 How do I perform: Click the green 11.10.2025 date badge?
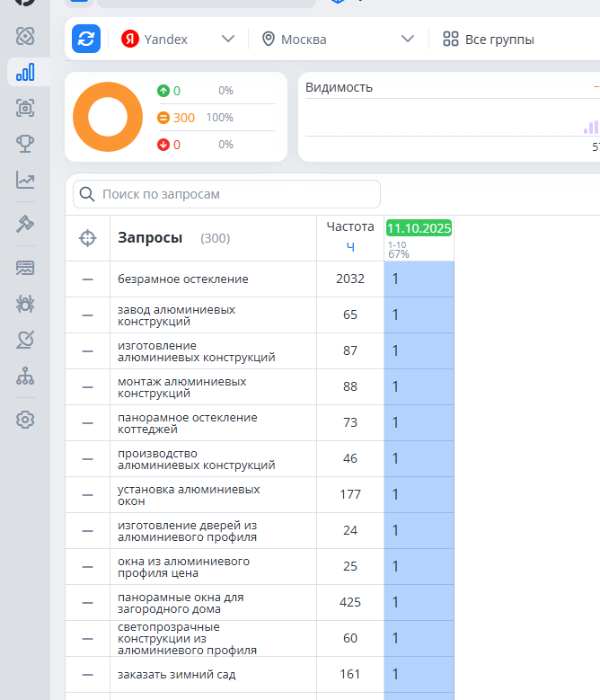tap(419, 228)
